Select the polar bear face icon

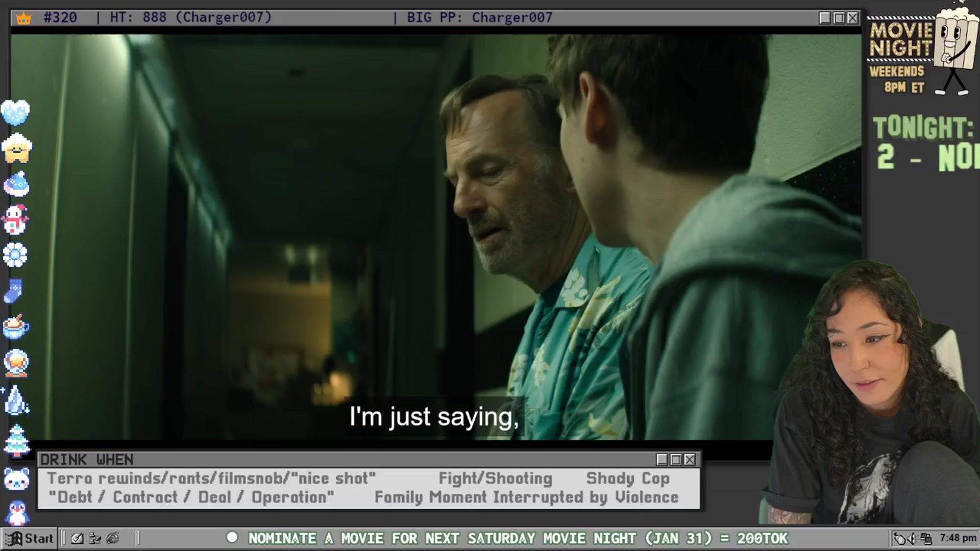click(x=17, y=480)
